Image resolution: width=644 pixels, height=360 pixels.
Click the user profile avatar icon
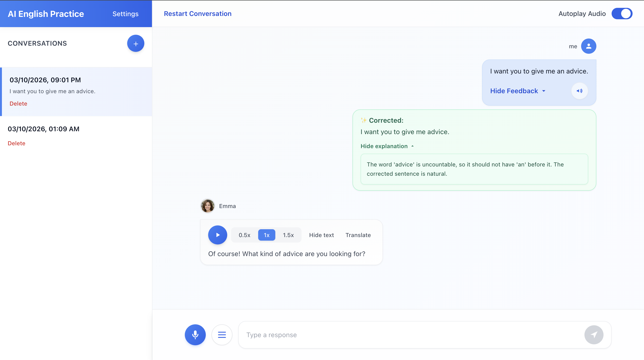tap(588, 46)
